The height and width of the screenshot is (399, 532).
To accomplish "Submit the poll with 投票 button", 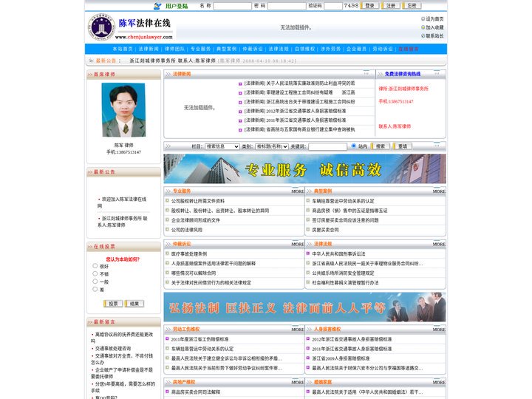I will [x=113, y=304].
